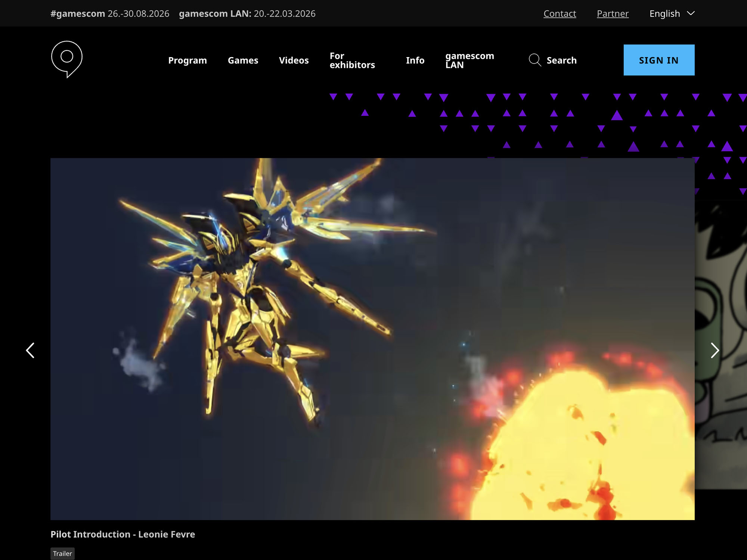This screenshot has height=560, width=747.
Task: Open the language chevron dropdown
Action: click(690, 13)
